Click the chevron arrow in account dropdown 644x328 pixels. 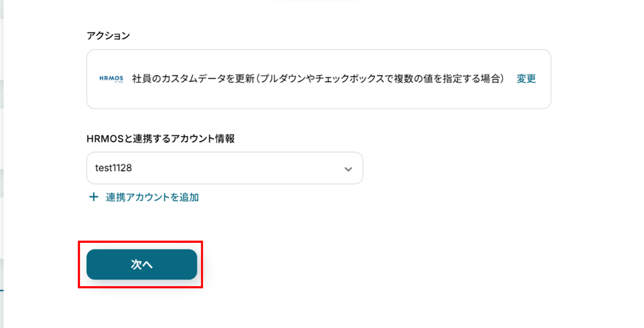point(348,169)
